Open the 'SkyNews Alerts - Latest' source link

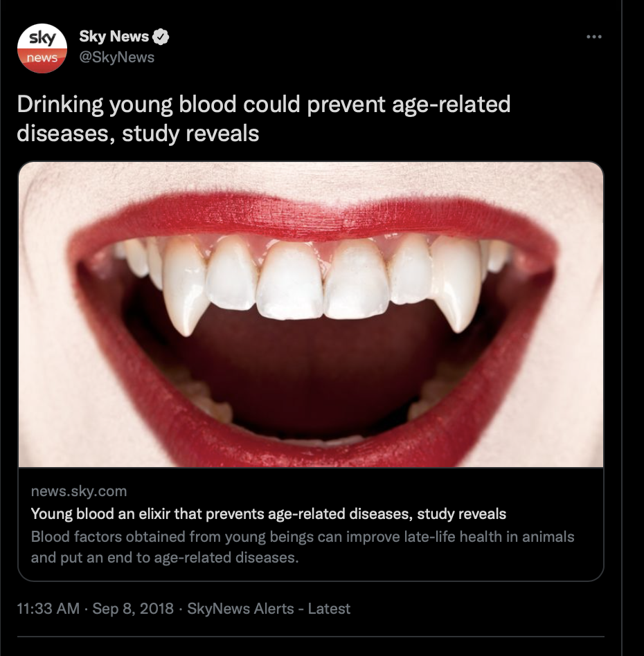coord(269,608)
